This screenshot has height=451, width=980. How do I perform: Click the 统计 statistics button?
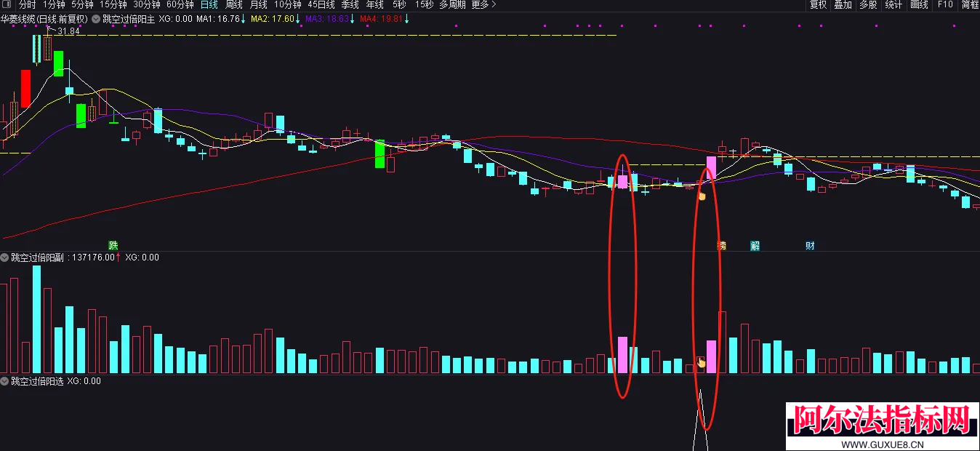pyautogui.click(x=894, y=4)
